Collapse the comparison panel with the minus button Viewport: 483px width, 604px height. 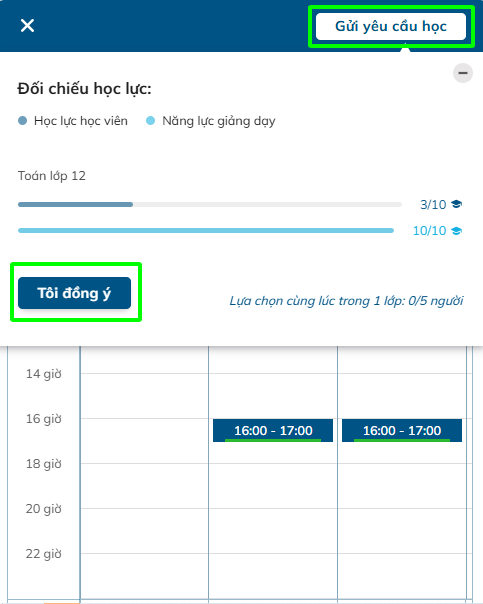click(463, 73)
